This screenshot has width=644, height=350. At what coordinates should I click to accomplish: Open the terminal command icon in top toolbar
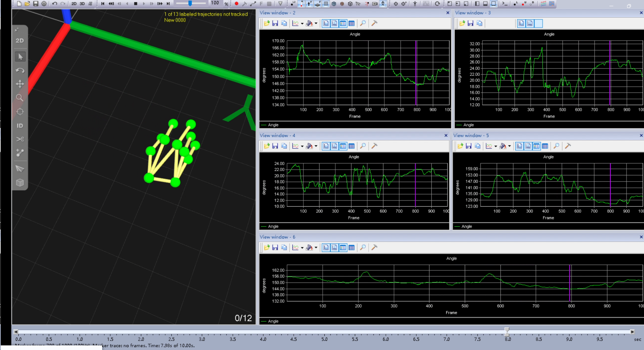click(x=505, y=4)
